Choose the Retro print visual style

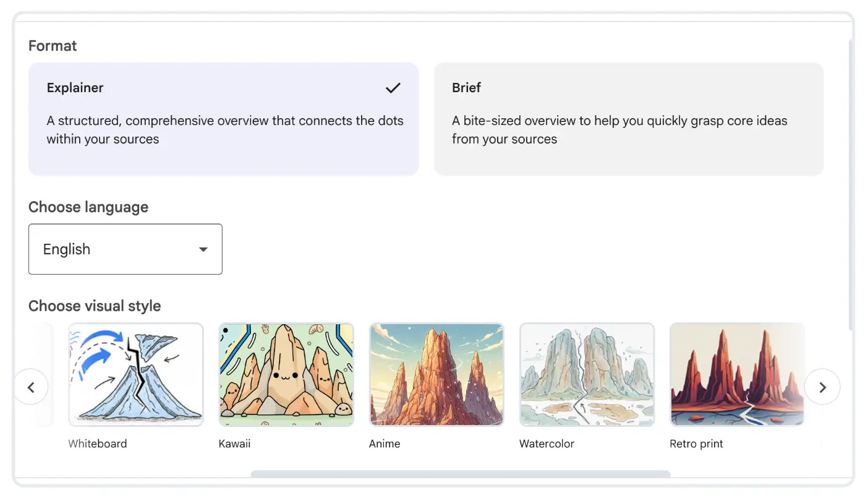(736, 374)
